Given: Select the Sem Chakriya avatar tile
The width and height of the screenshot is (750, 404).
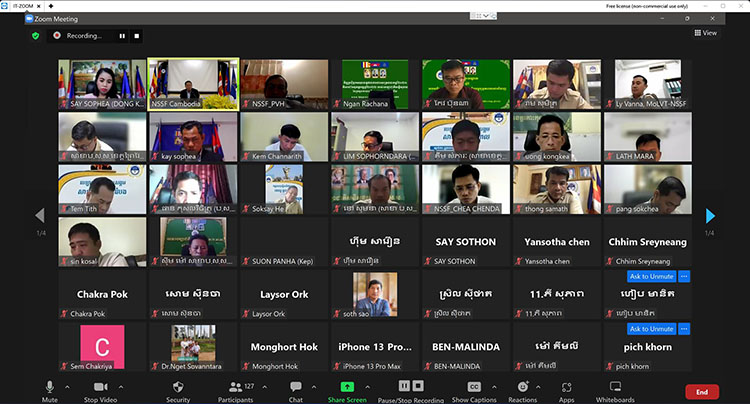Looking at the screenshot, I should tap(102, 347).
